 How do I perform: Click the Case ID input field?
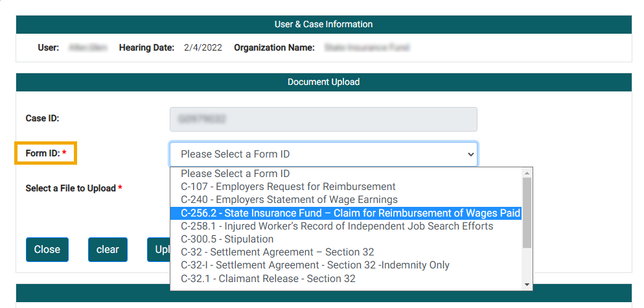(323, 119)
